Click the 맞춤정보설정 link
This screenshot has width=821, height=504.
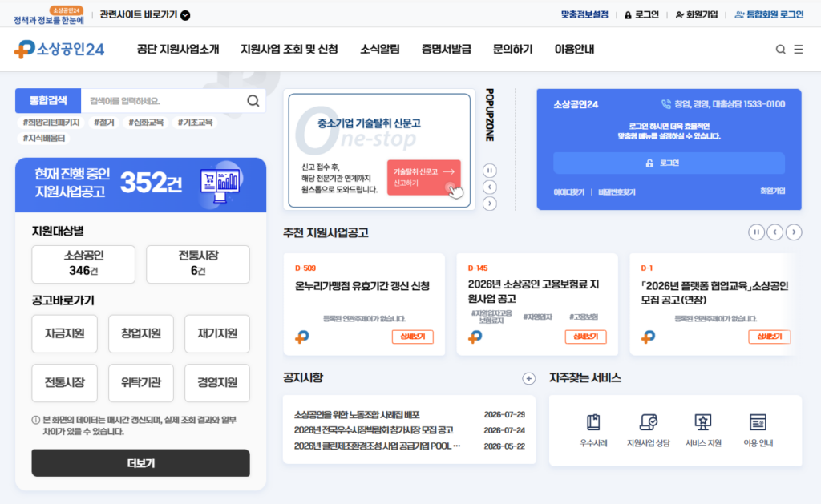coord(584,14)
